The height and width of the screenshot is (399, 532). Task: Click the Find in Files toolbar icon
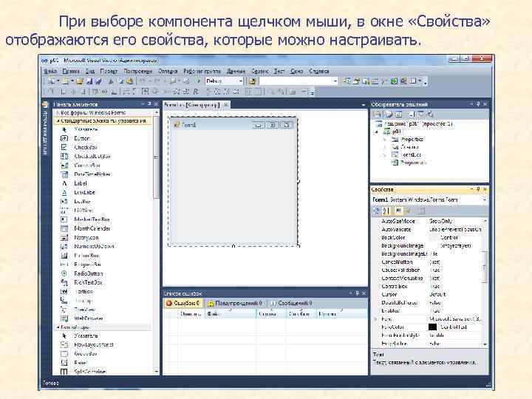point(252,81)
